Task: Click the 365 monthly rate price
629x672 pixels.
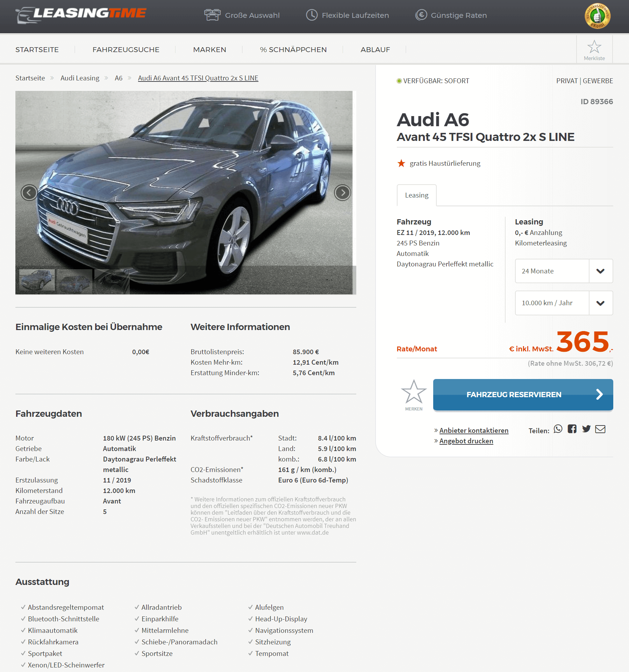Action: [582, 342]
